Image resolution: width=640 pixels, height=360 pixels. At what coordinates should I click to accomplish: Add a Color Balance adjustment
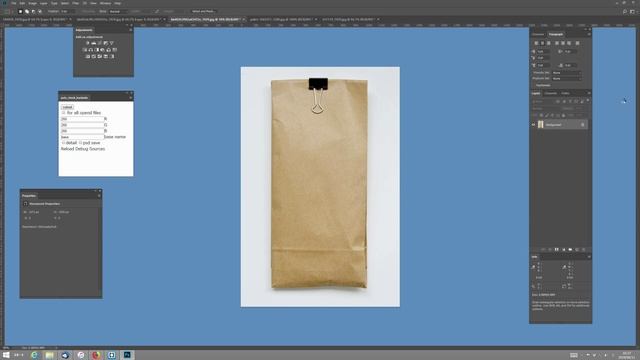(91, 50)
